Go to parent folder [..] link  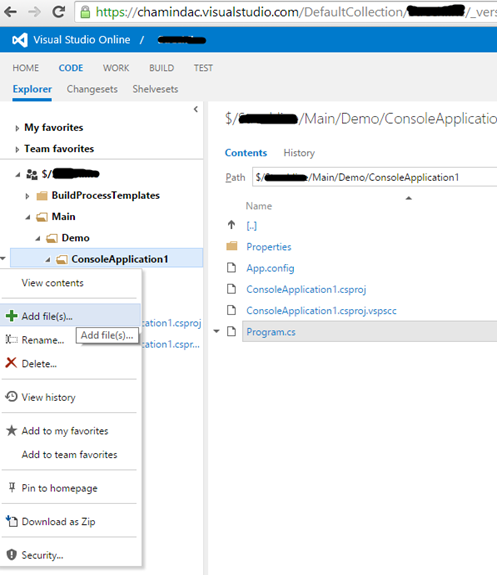tap(252, 226)
